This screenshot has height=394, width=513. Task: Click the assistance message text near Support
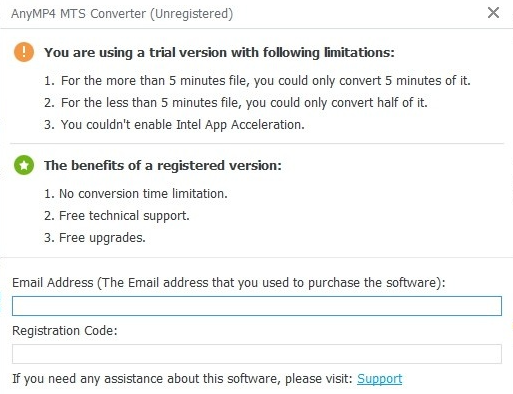[182, 379]
